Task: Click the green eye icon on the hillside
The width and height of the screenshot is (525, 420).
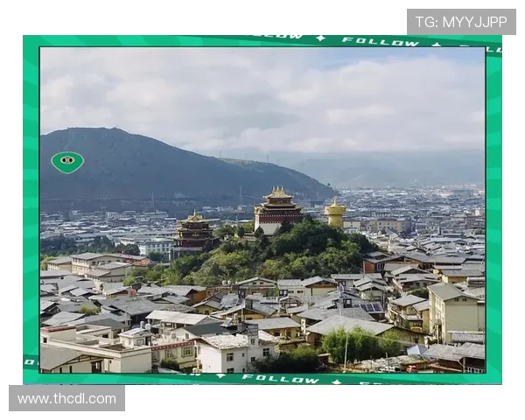Action: pyautogui.click(x=67, y=161)
